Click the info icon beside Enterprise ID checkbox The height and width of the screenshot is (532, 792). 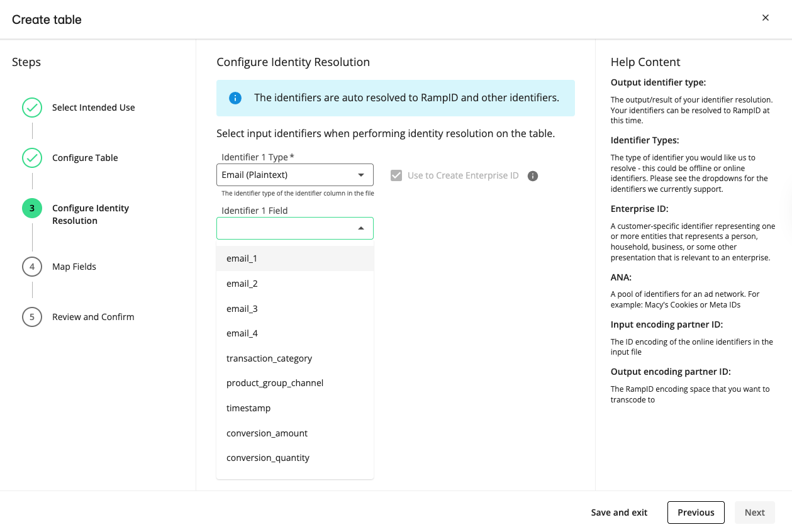click(533, 176)
